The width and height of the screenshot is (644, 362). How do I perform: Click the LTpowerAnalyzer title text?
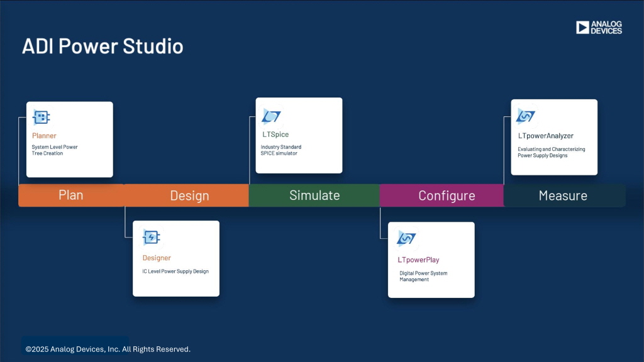pos(545,136)
